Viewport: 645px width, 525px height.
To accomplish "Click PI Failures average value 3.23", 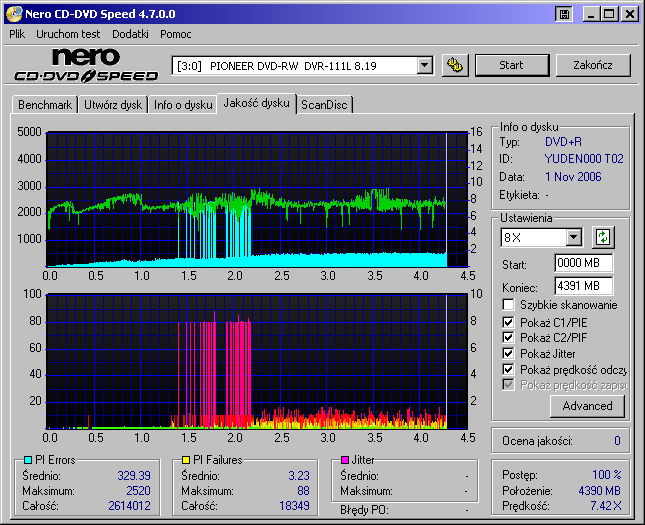I will [x=299, y=476].
